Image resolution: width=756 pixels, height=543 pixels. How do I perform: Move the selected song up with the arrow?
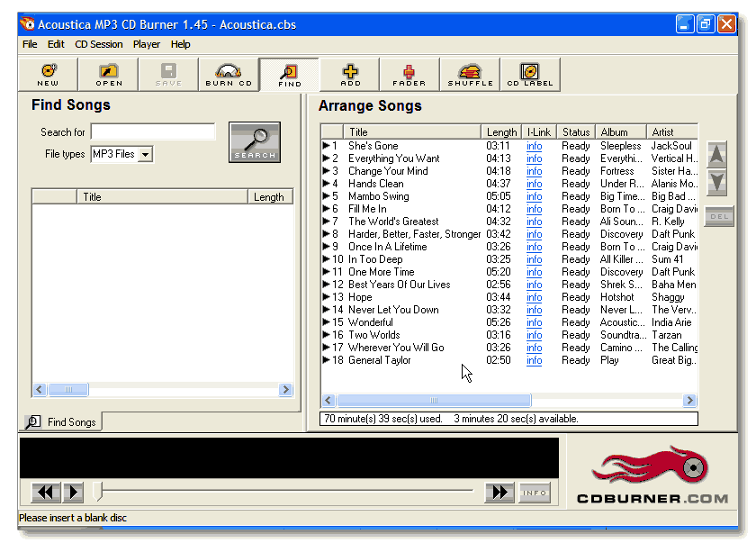click(x=717, y=154)
